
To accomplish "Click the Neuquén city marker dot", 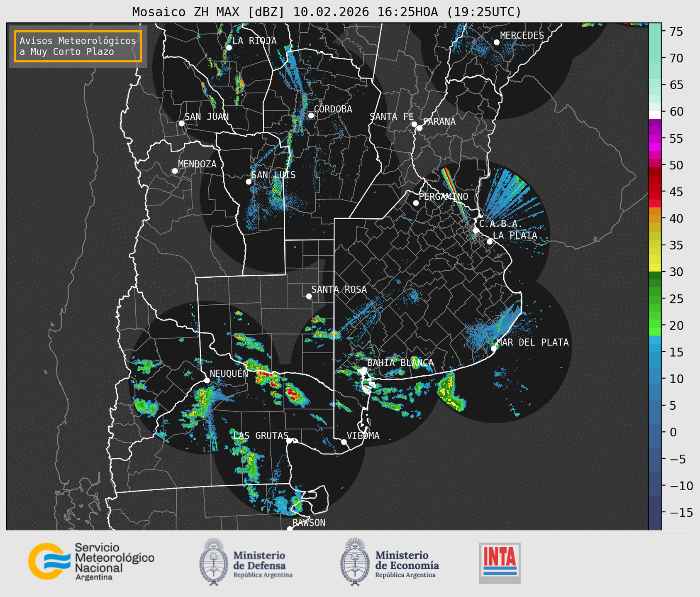I will point(207,380).
